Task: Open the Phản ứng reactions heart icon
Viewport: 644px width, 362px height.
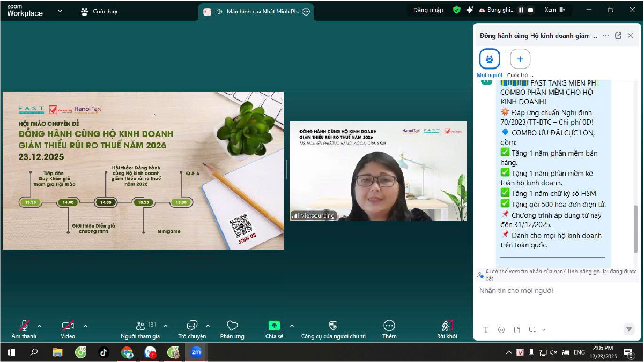Action: [x=232, y=326]
